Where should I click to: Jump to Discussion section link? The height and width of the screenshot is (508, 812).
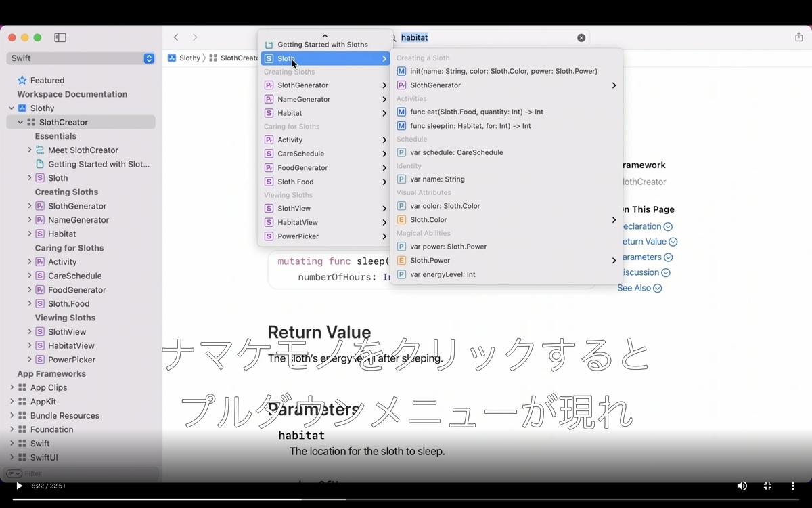(645, 272)
